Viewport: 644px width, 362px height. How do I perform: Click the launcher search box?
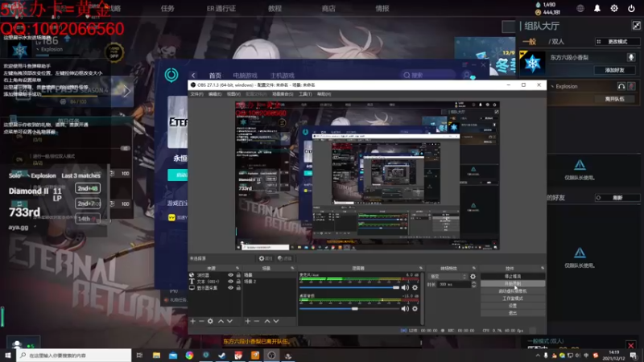pos(429,75)
